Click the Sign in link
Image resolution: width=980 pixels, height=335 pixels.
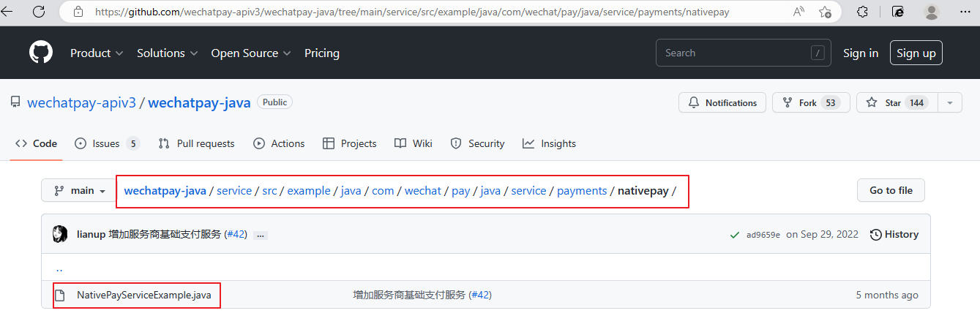click(x=861, y=53)
